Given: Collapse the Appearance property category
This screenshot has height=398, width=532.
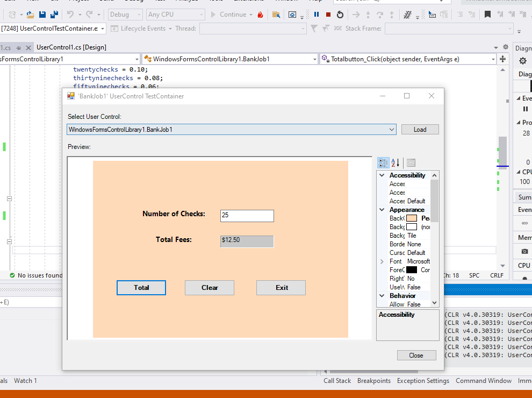Looking at the screenshot, I should click(382, 210).
